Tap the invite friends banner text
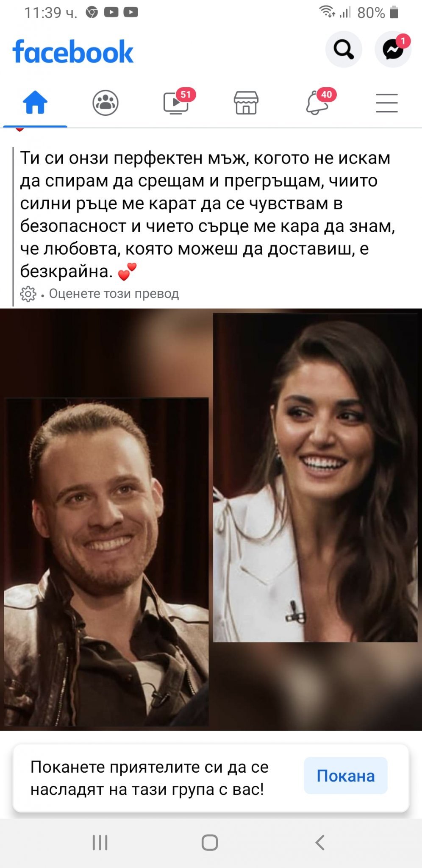Screen dimensions: 422x868 [150, 778]
